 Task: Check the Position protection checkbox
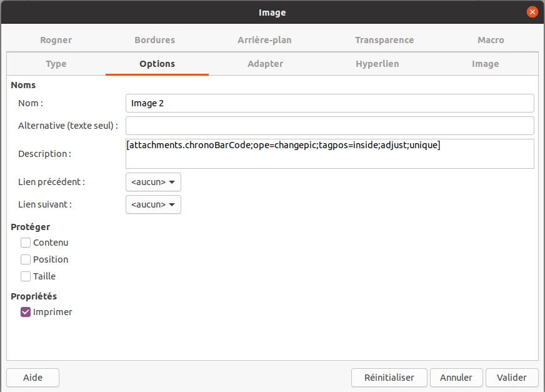pyautogui.click(x=26, y=259)
